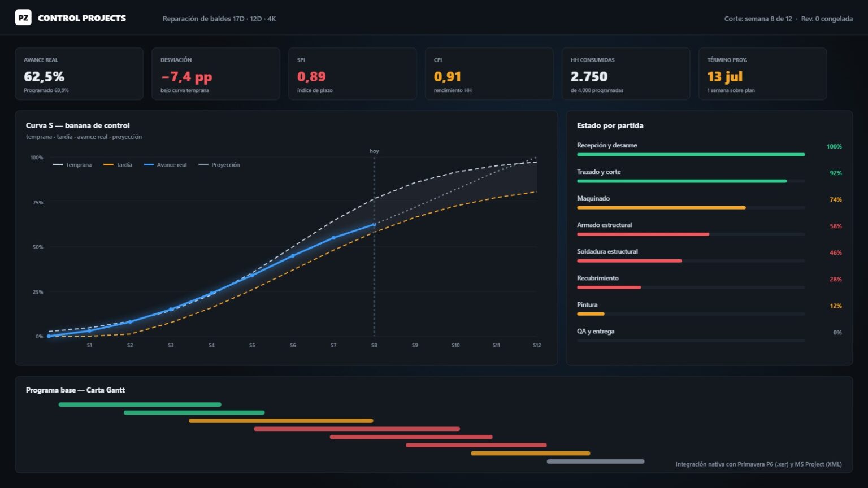Click the 75% label on the vertical axis
This screenshot has height=488, width=868.
click(38, 202)
